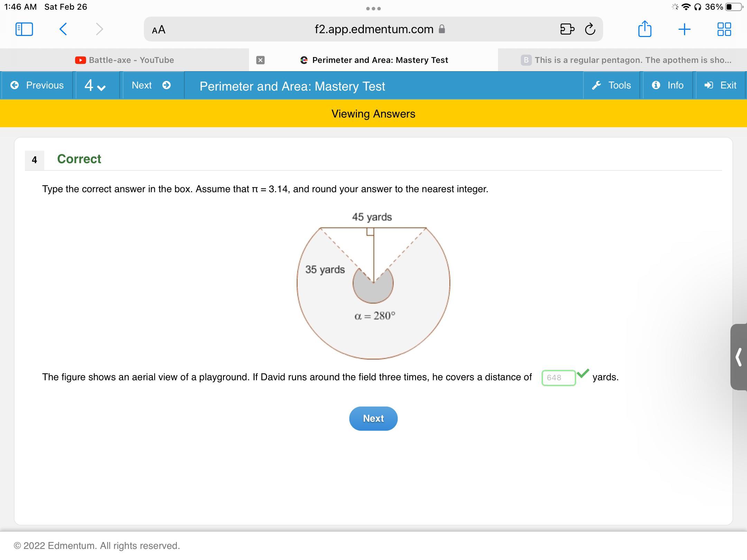This screenshot has width=747, height=560.
Task: Expand the collapsed side panel arrow
Action: coord(739,357)
